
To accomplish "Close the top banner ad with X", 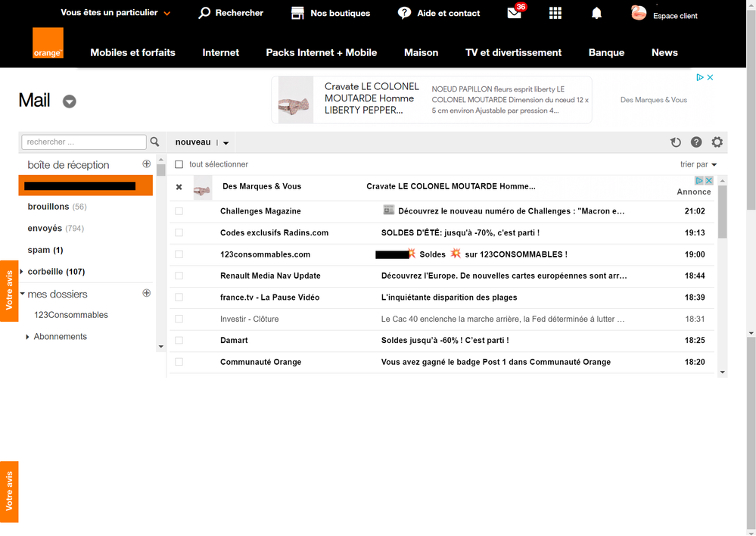I will pyautogui.click(x=710, y=77).
